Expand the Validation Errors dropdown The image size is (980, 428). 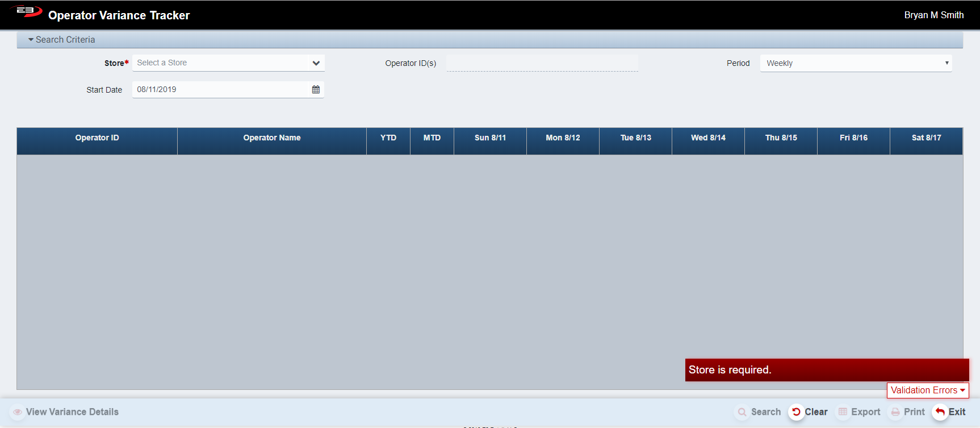click(x=928, y=390)
